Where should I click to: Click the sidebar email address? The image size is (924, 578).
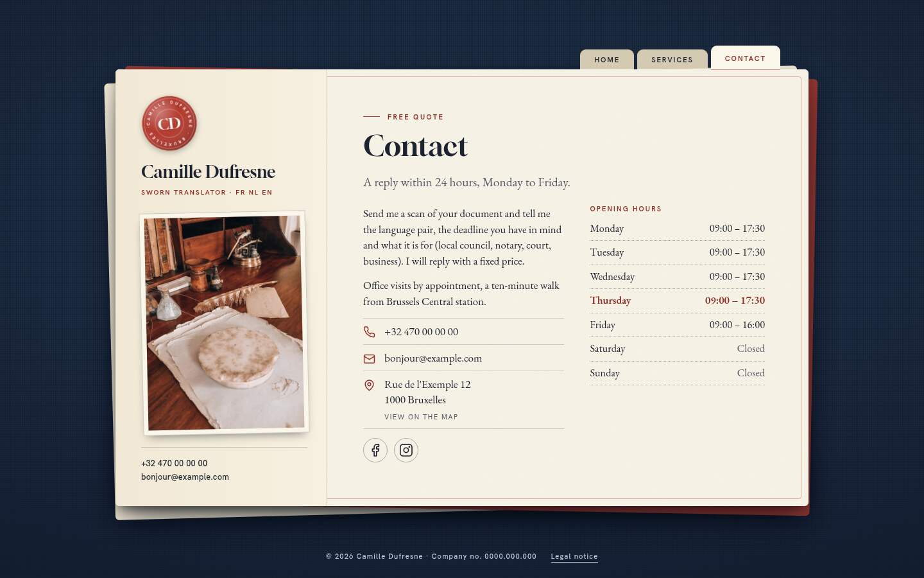click(185, 477)
